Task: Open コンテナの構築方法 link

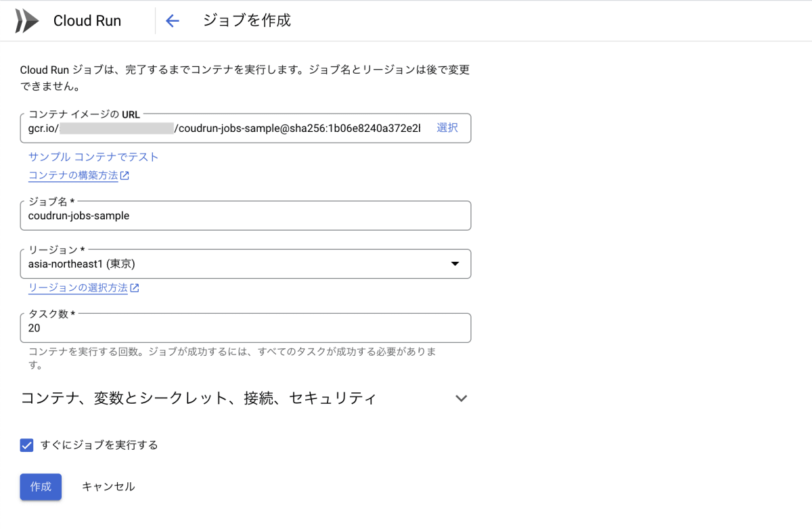Action: click(x=73, y=176)
